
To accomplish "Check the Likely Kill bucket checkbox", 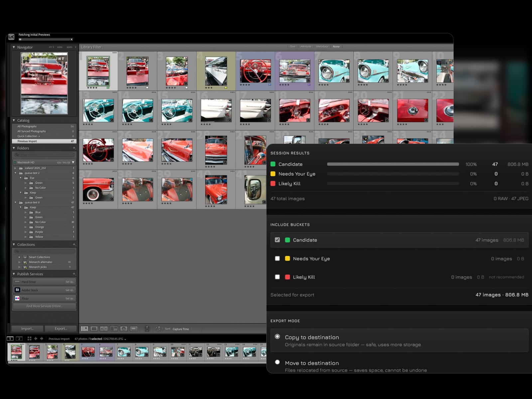I will (277, 277).
